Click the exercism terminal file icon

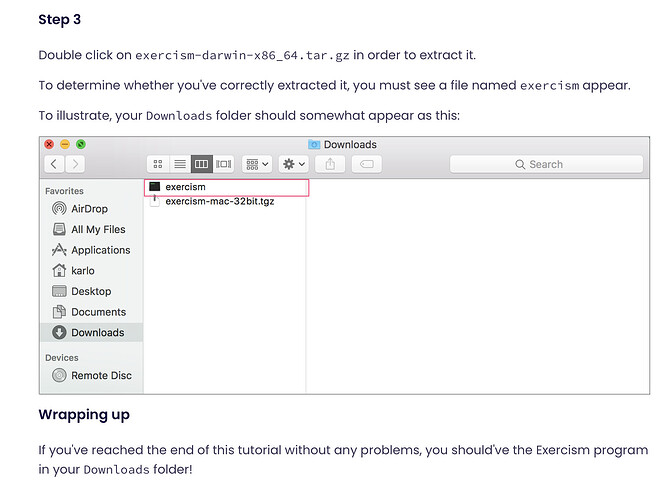coord(155,186)
